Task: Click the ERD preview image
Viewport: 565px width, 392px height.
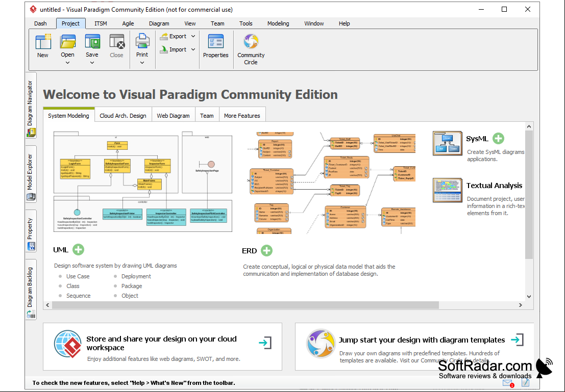Action: click(x=331, y=182)
